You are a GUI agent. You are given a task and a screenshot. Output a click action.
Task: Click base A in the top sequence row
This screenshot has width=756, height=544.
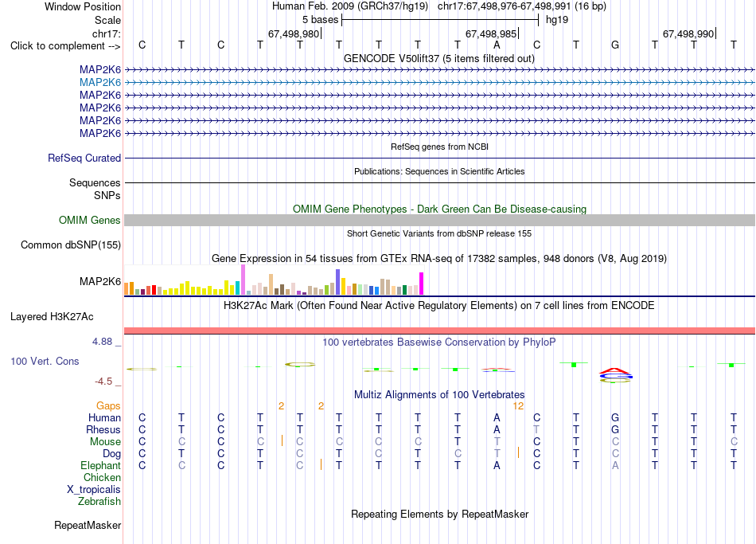(497, 45)
